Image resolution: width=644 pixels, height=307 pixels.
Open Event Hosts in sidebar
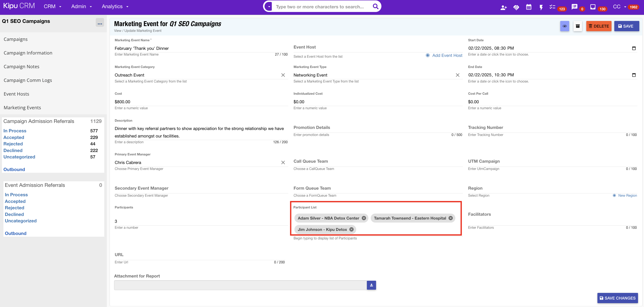[16, 94]
